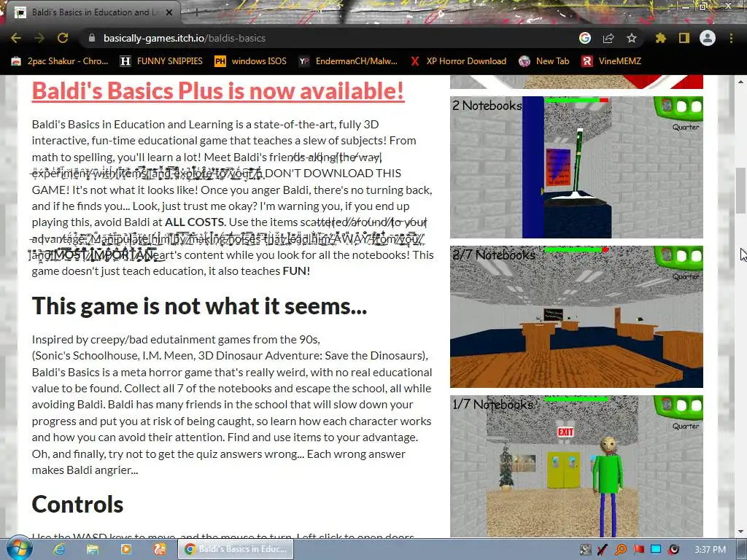This screenshot has width=747, height=560.
Task: Click the 'Controls' heading
Action: click(x=77, y=505)
